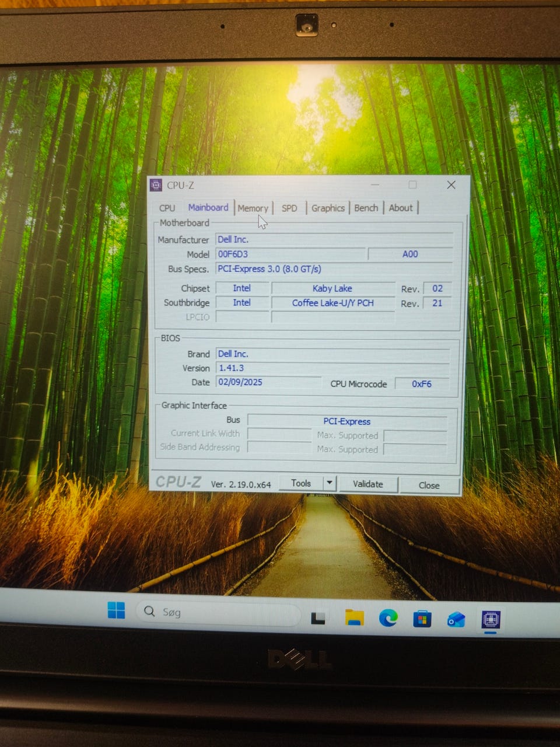
Task: Show the About tab
Action: pos(401,208)
